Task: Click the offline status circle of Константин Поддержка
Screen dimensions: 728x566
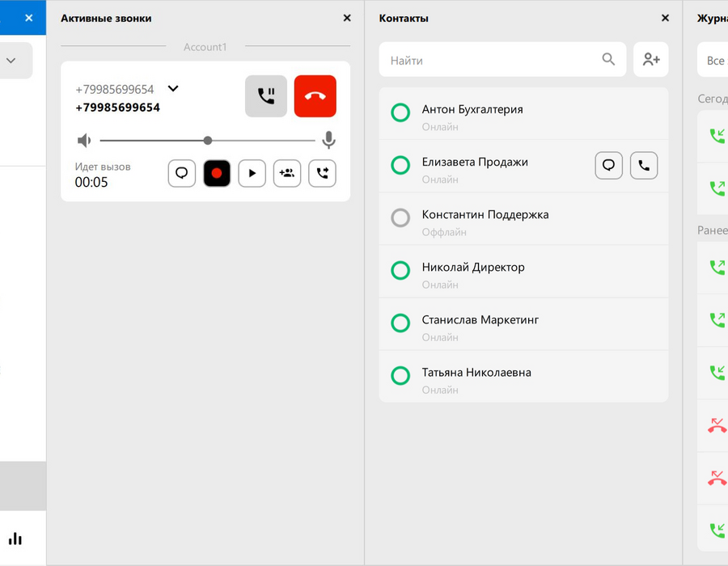Action: [400, 218]
